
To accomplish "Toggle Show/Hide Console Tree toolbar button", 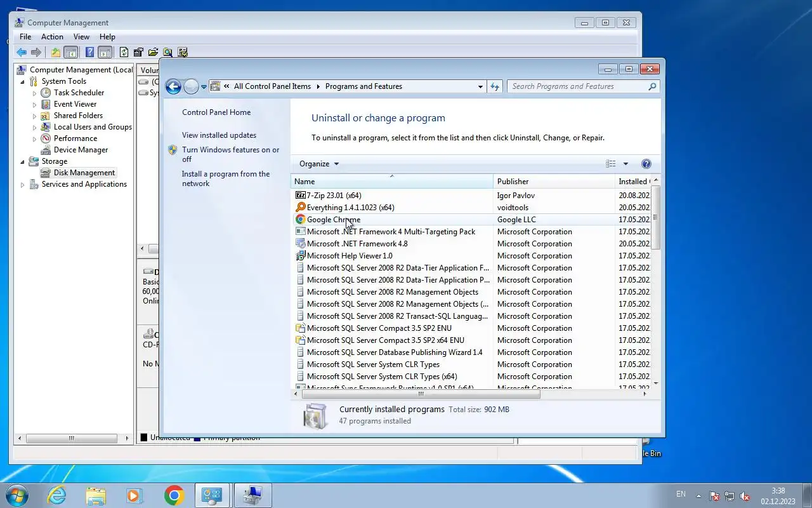I will [x=70, y=53].
